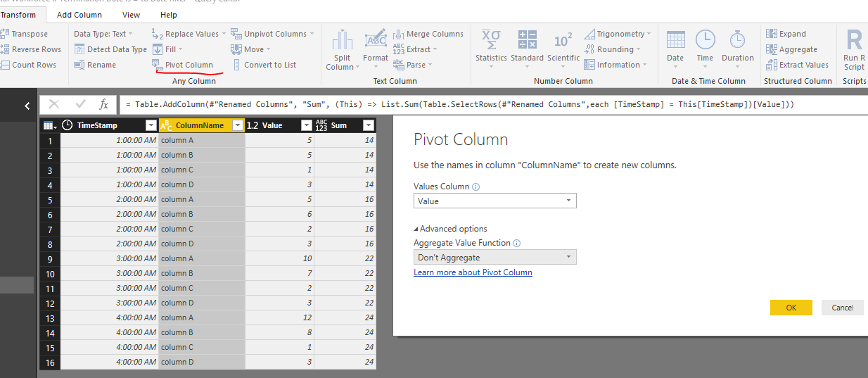Collapse the queries pane with the chevron
868x378 pixels.
[27, 106]
